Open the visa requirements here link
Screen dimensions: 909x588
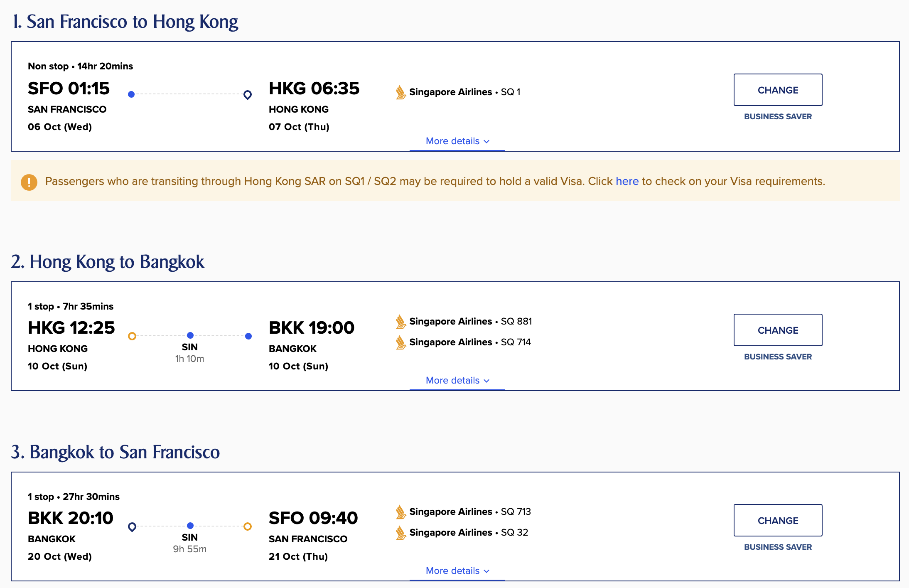(x=627, y=181)
